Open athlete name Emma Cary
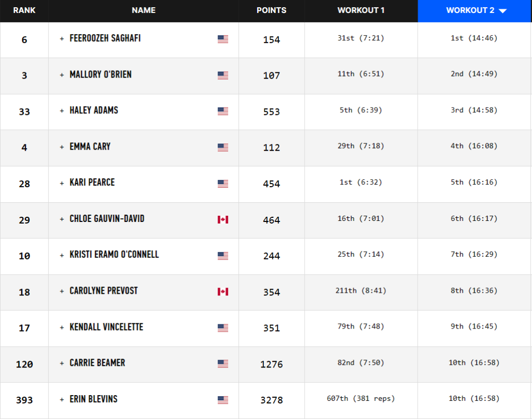The width and height of the screenshot is (532, 419). (90, 147)
